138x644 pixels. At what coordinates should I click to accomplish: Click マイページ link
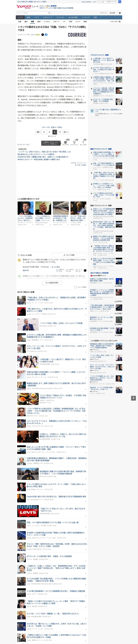coord(103,13)
